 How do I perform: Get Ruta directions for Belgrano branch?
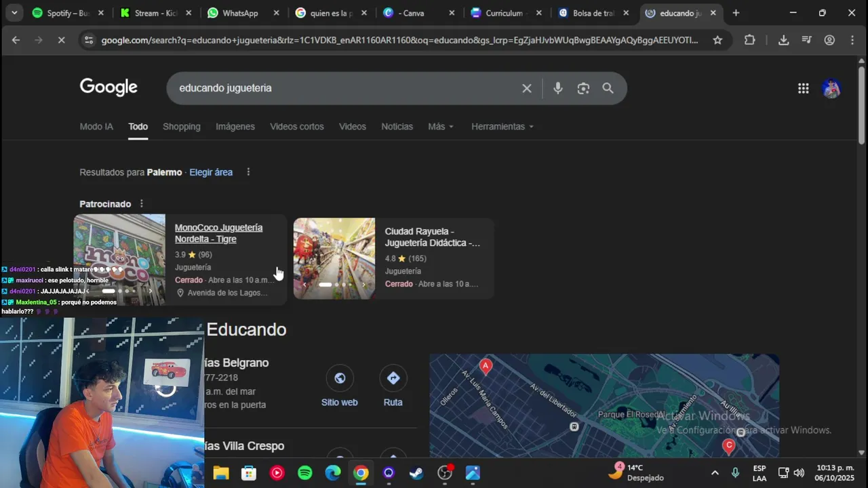tap(393, 386)
